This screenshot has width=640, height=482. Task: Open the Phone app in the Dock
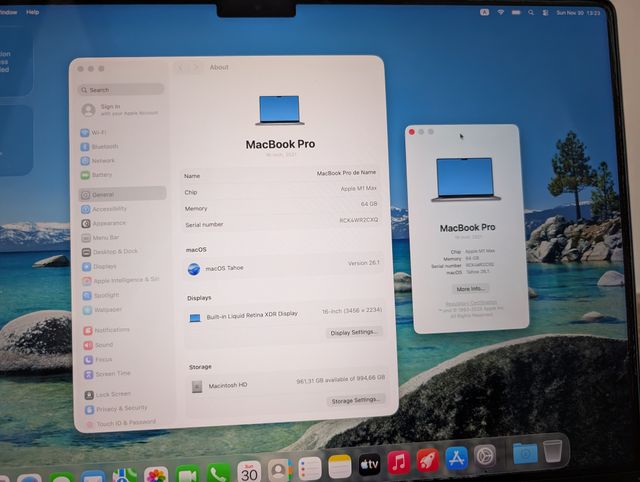[218, 473]
